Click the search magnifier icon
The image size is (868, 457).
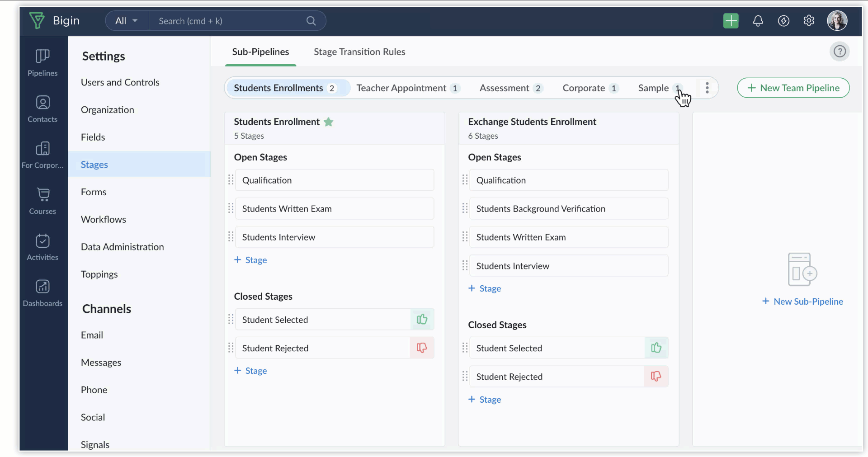pos(311,21)
